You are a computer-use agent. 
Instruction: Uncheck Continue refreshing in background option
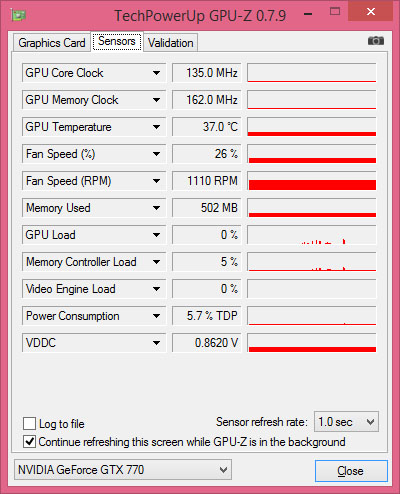29,442
